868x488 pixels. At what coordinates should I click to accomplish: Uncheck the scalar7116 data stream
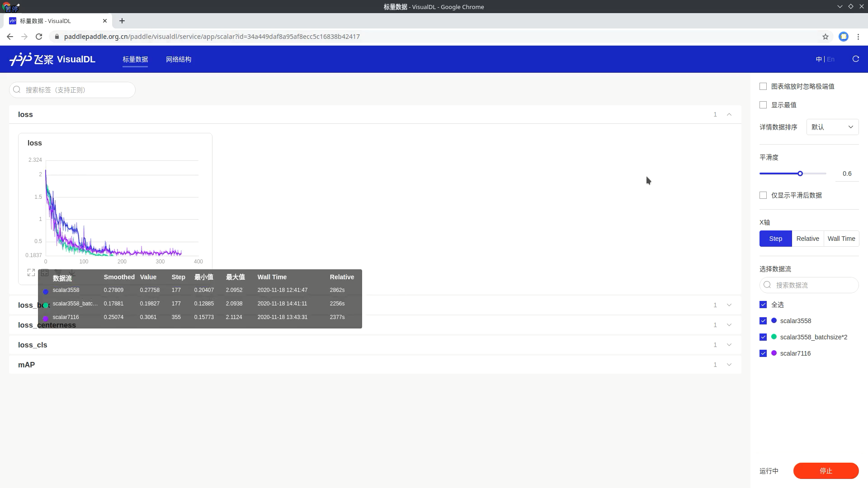pos(763,353)
